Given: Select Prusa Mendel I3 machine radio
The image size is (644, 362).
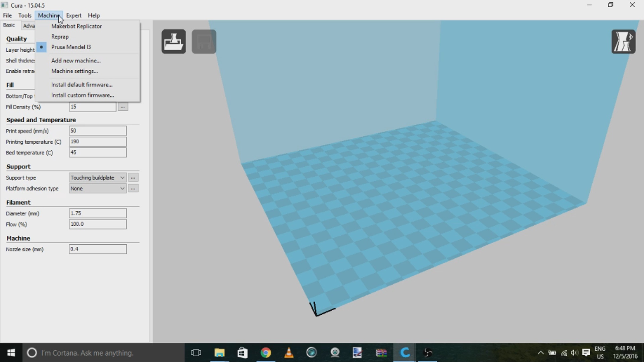Looking at the screenshot, I should (x=71, y=47).
